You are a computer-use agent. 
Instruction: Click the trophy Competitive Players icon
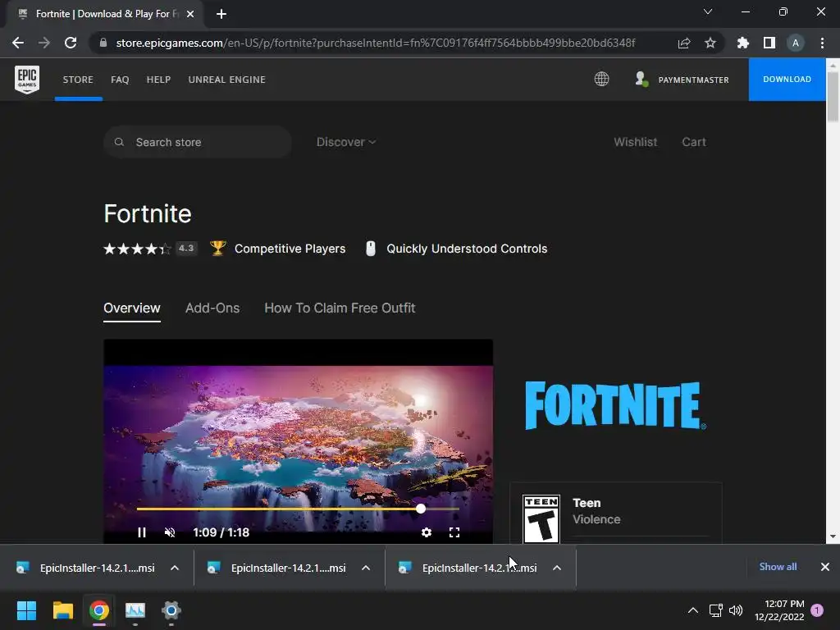pos(217,248)
